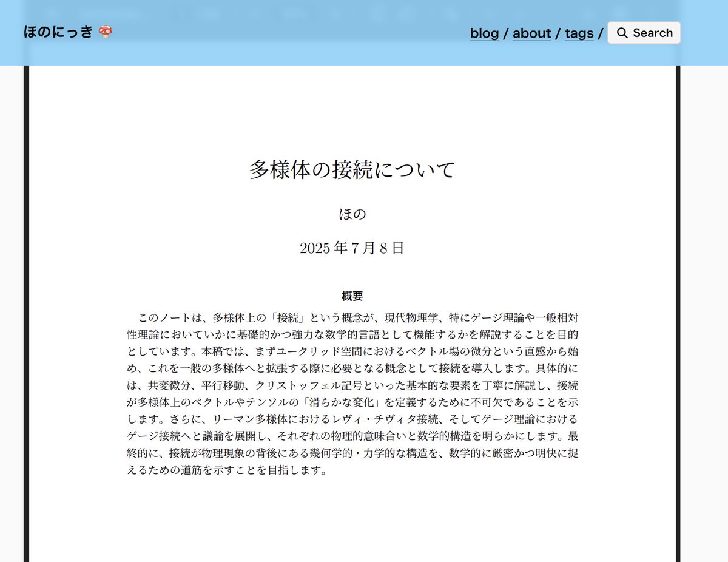This screenshot has width=728, height=562.
Task: Click the line beginning します。さらに、リーマン多様体
Action: pyautogui.click(x=353, y=419)
